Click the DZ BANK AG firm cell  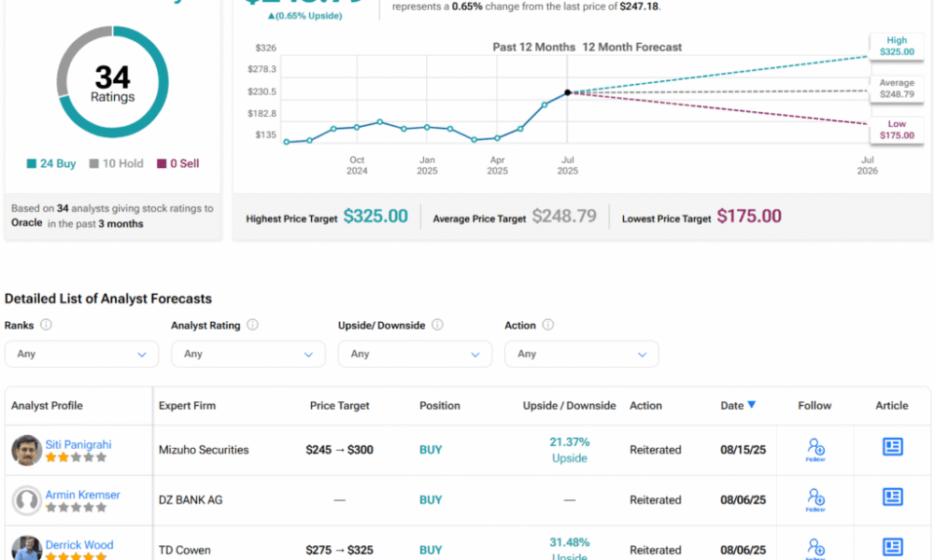click(x=191, y=500)
